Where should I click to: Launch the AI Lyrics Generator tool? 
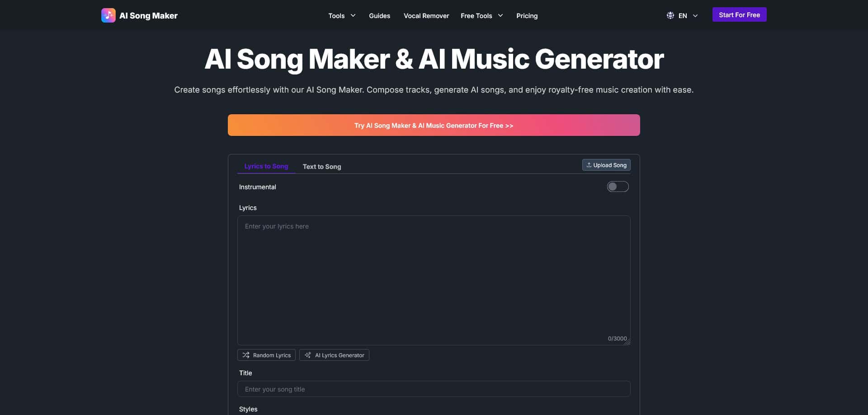334,355
